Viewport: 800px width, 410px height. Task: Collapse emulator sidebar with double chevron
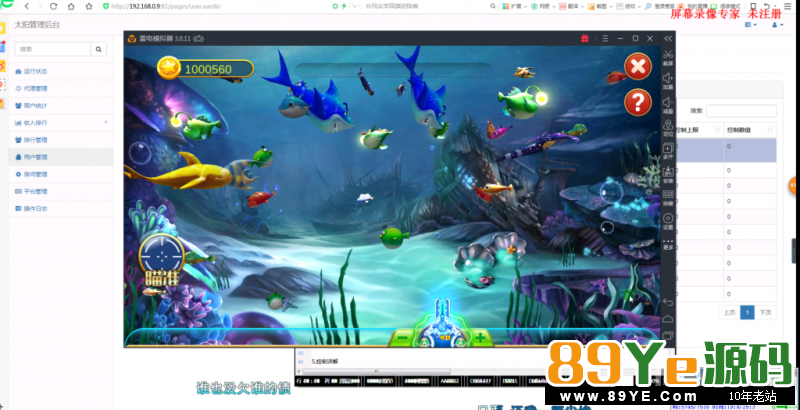pyautogui.click(x=668, y=38)
